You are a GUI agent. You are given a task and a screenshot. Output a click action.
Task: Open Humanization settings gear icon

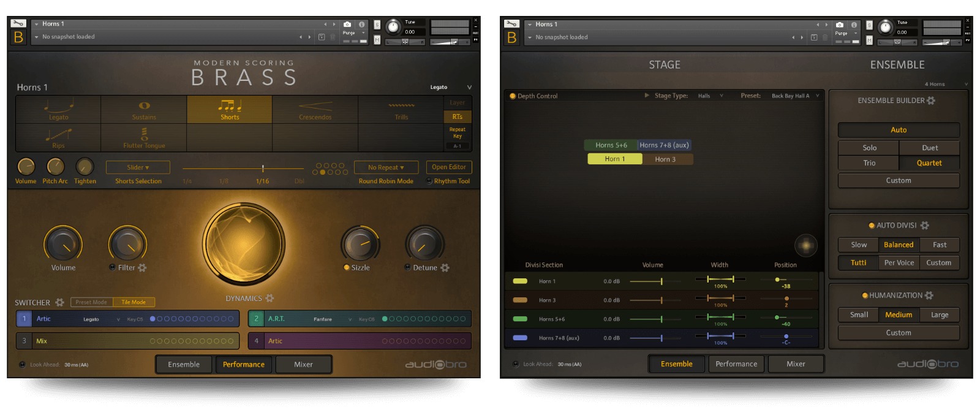pyautogui.click(x=929, y=296)
